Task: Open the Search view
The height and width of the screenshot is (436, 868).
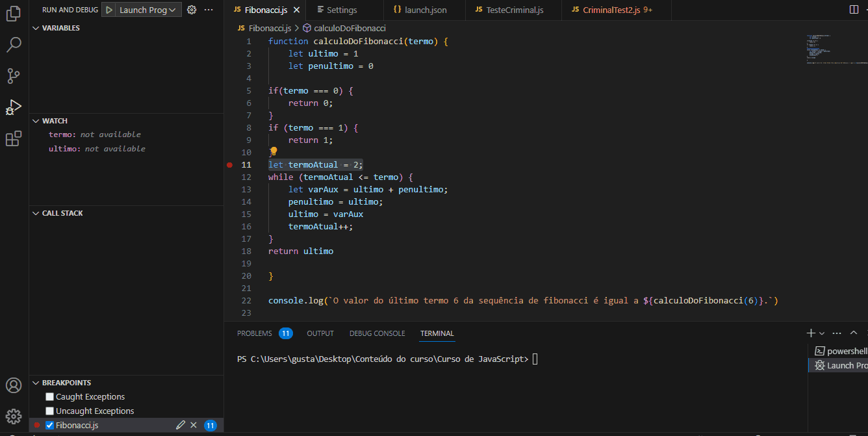Action: point(13,44)
